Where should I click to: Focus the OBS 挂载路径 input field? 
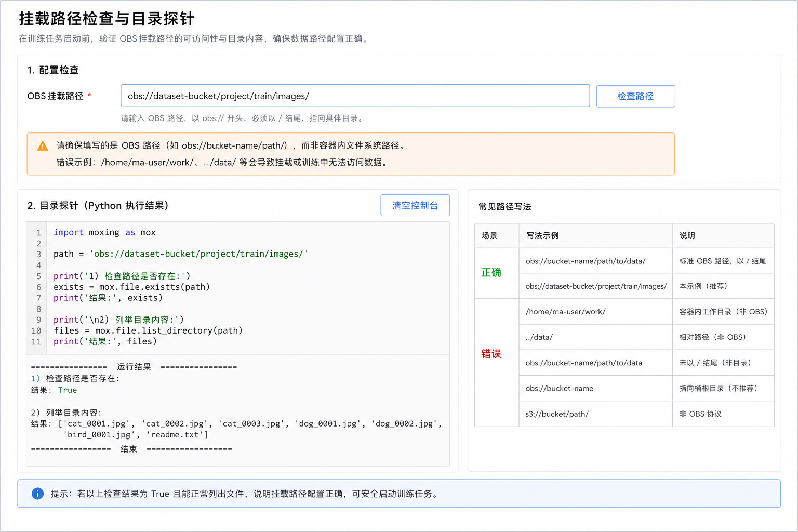pyautogui.click(x=355, y=96)
